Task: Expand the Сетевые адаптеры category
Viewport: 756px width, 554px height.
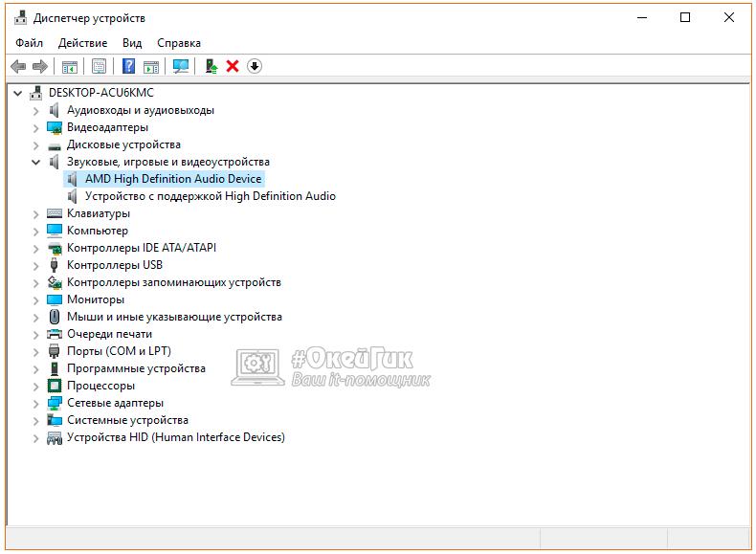Action: (x=36, y=403)
